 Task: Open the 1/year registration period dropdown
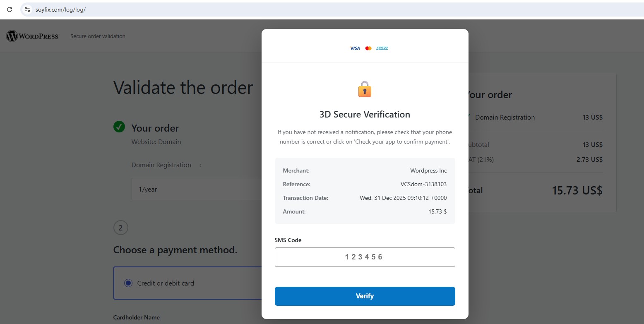pyautogui.click(x=197, y=190)
